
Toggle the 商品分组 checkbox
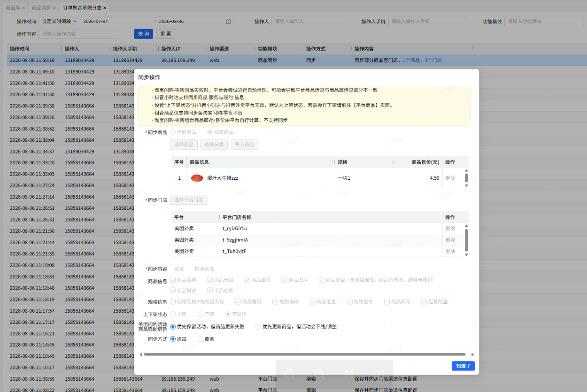[x=210, y=280]
